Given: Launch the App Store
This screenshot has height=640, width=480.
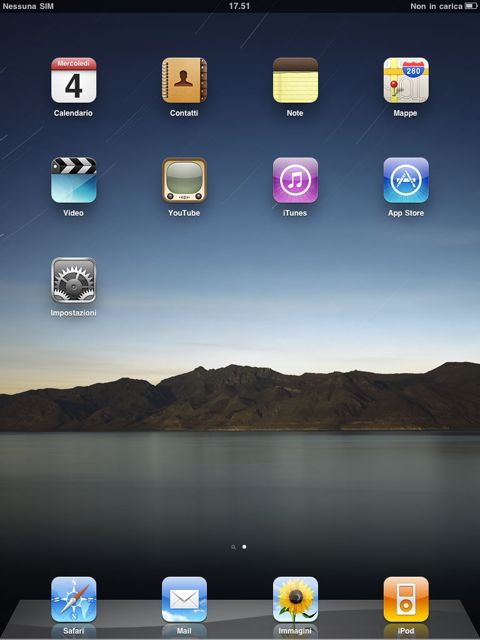Looking at the screenshot, I should (406, 180).
